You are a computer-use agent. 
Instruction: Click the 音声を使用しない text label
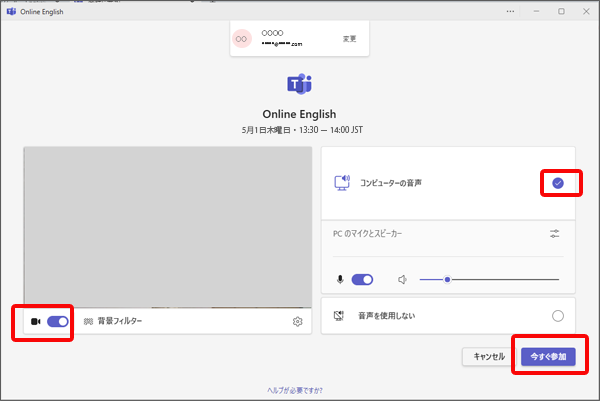coord(386,316)
